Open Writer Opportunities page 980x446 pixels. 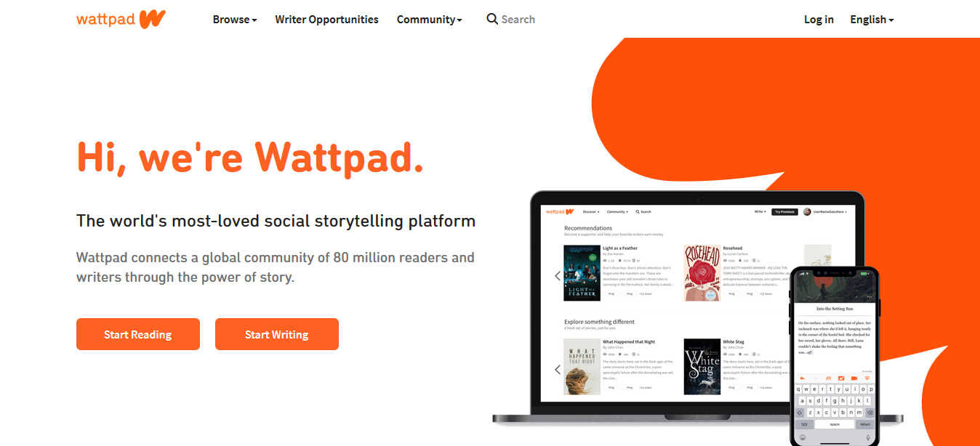[326, 20]
